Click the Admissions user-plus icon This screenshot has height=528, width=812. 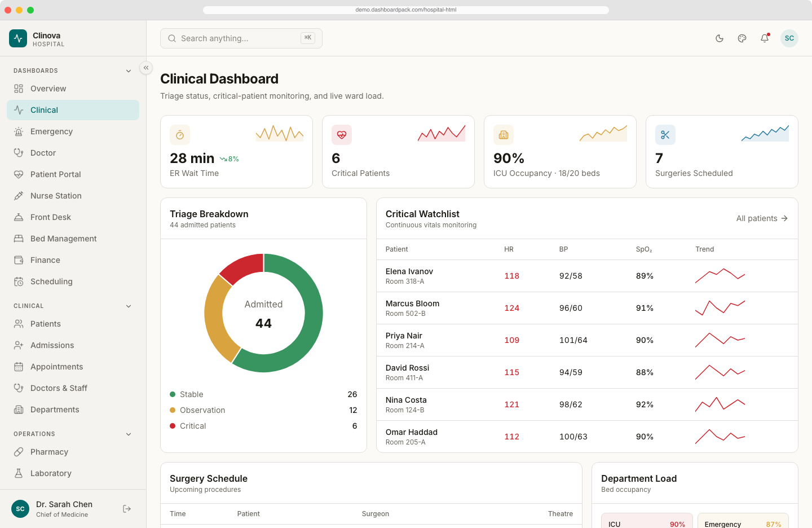[19, 345]
